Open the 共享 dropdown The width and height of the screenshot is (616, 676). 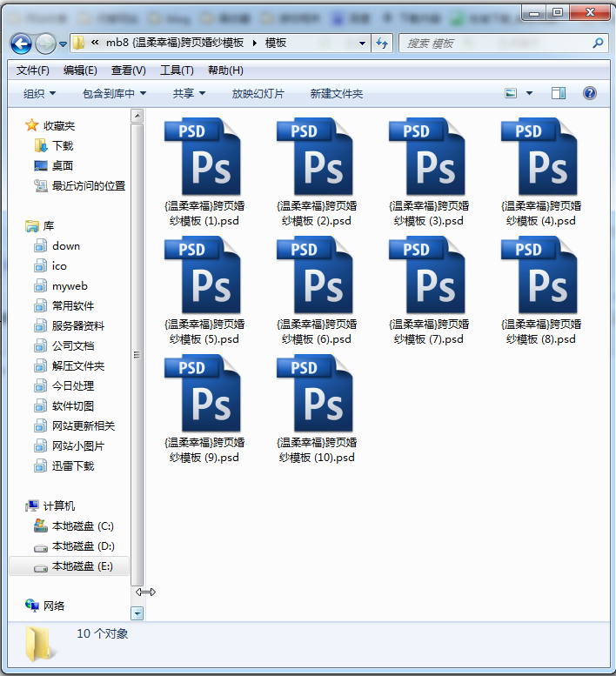pyautogui.click(x=190, y=94)
